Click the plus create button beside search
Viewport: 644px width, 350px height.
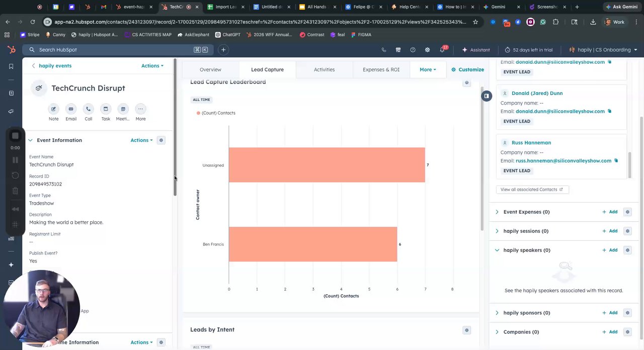pyautogui.click(x=223, y=50)
